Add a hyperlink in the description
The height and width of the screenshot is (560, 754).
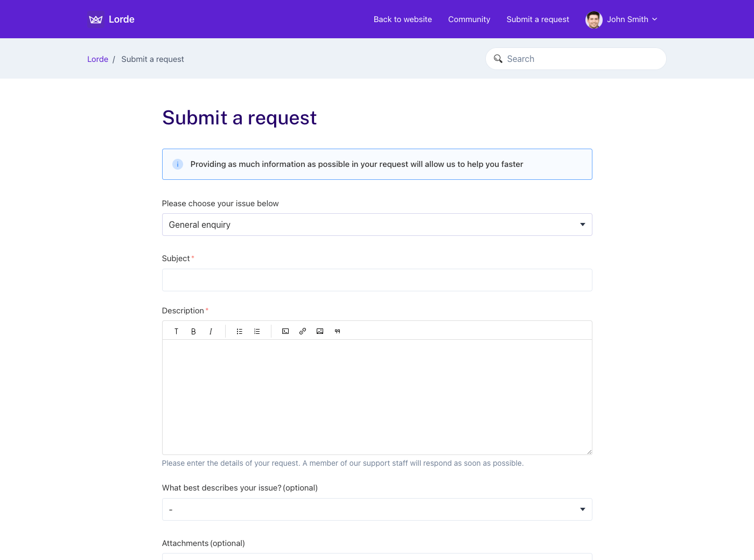coord(303,331)
